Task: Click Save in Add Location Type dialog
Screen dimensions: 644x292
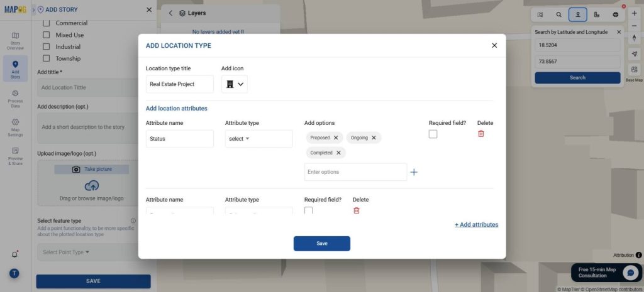Action: 322,244
